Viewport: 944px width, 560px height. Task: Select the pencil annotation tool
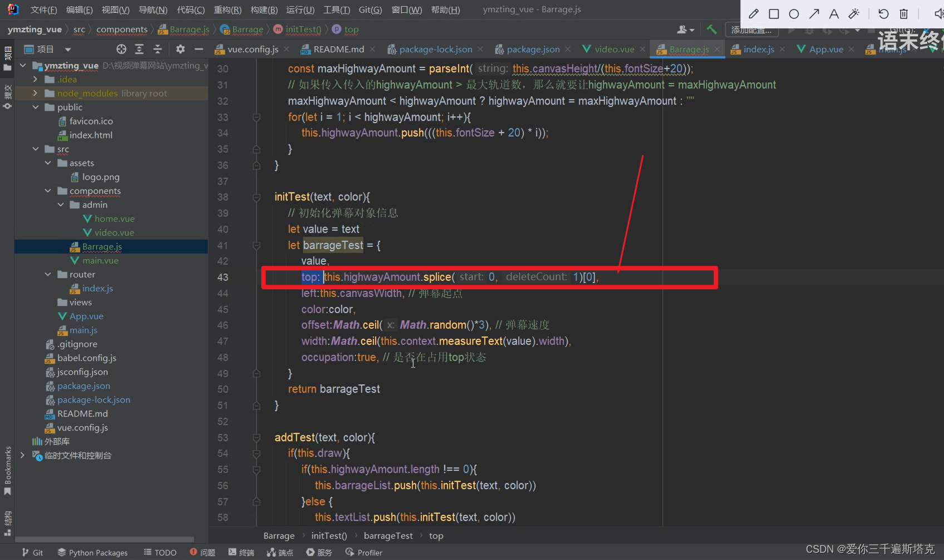(x=754, y=14)
